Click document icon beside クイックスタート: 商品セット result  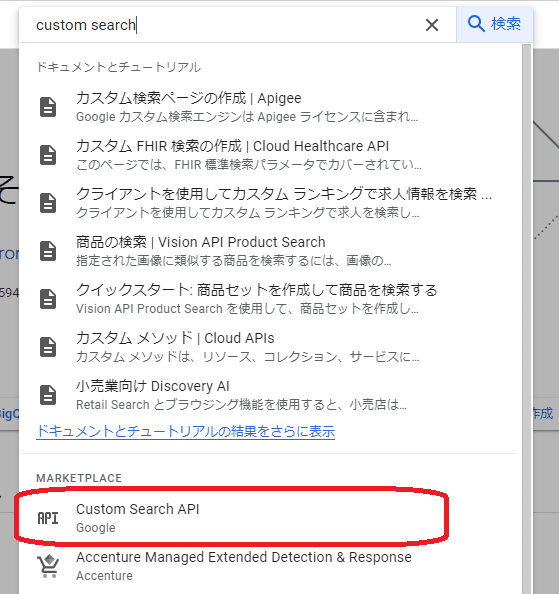tap(48, 299)
